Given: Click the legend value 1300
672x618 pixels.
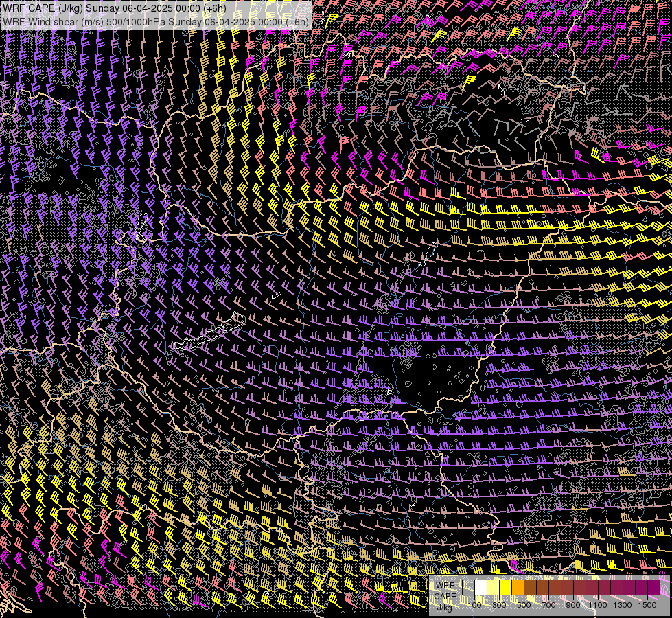Looking at the screenshot, I should tap(623, 605).
